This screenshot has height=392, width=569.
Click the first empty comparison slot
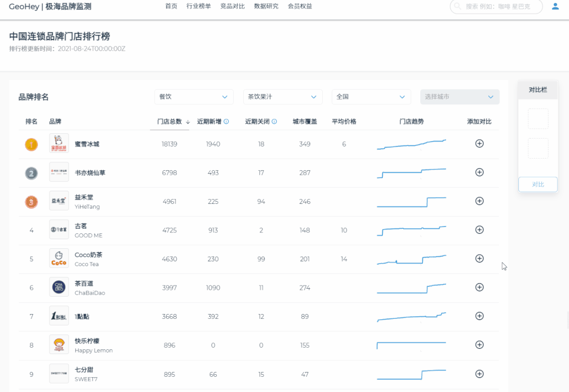[x=538, y=119]
